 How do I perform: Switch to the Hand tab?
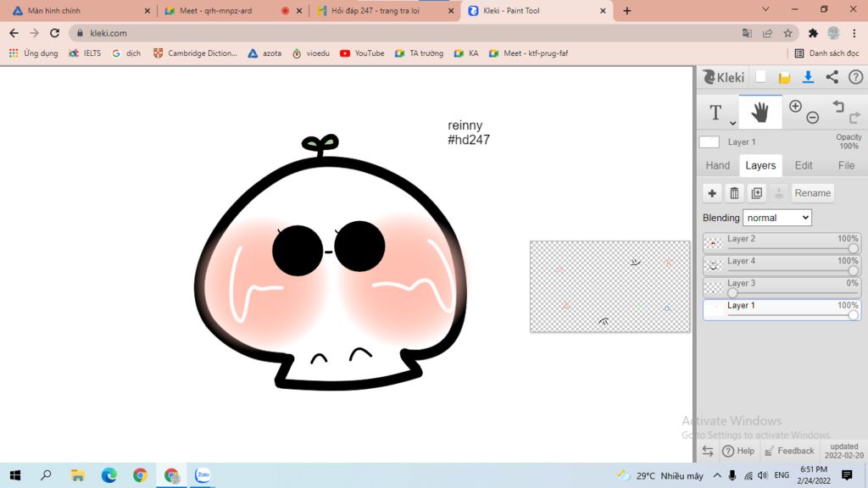tap(717, 165)
